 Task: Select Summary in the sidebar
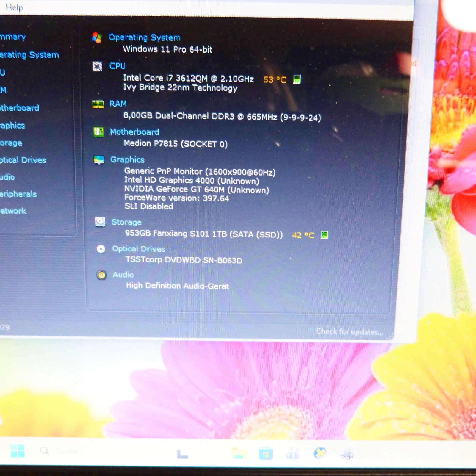click(x=13, y=37)
